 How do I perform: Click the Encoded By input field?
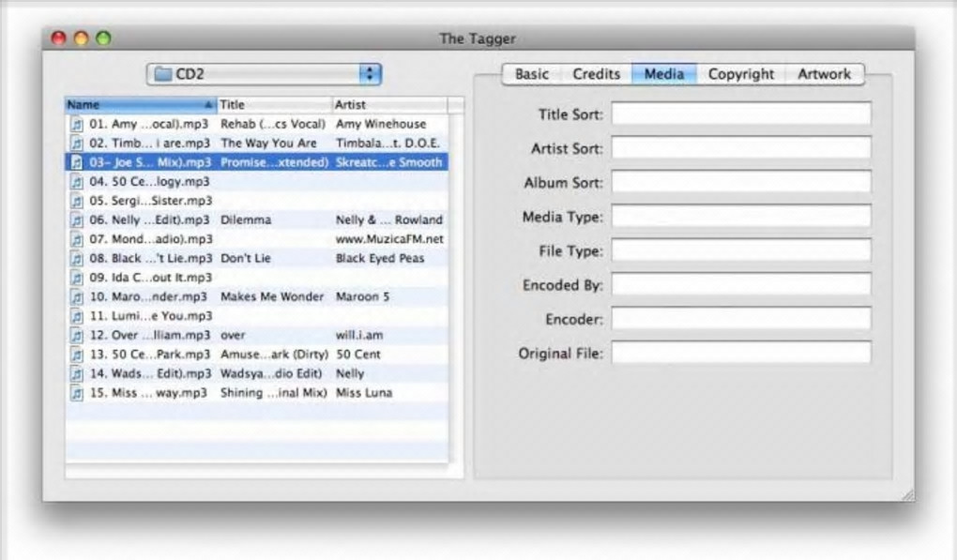point(741,284)
